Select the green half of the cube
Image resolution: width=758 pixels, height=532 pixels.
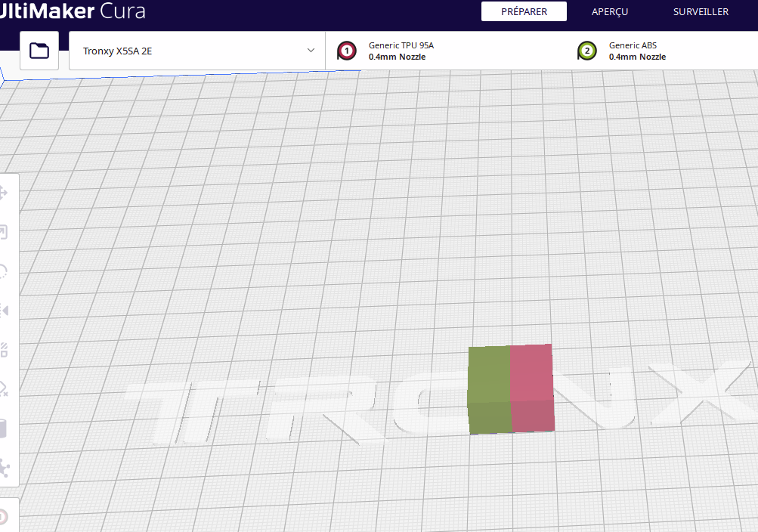(490, 389)
